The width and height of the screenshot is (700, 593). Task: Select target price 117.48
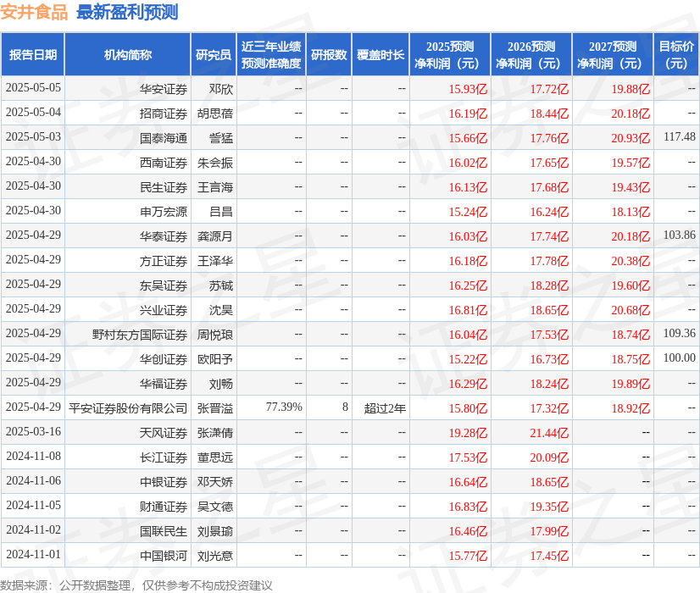click(680, 136)
